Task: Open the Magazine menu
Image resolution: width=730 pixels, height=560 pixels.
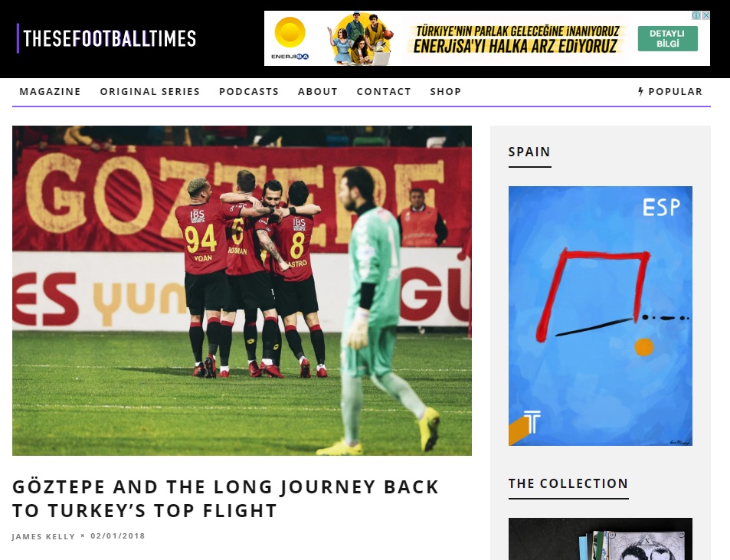Action: tap(50, 91)
